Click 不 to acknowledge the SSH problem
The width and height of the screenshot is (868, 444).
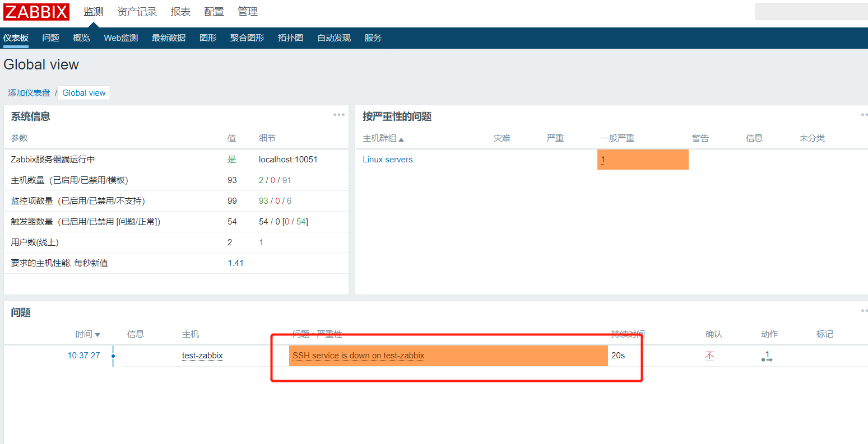[709, 356]
